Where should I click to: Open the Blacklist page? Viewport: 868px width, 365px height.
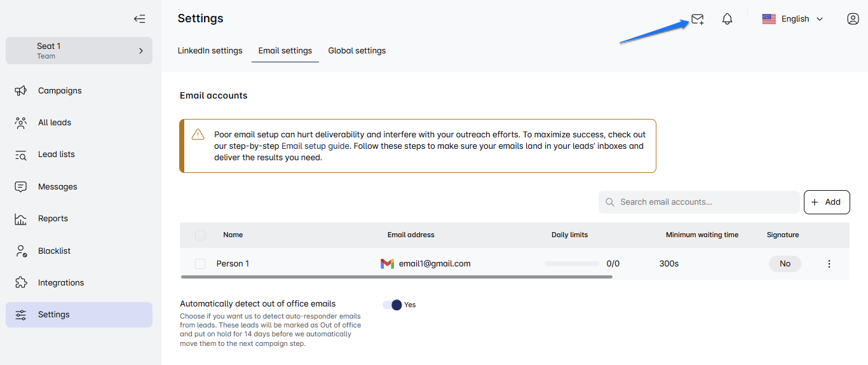(54, 251)
